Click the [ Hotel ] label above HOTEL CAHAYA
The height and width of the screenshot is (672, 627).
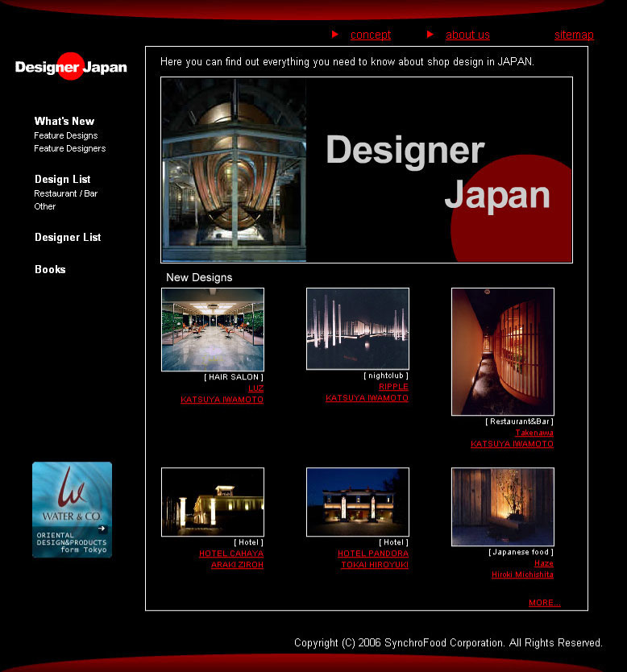[x=248, y=542]
